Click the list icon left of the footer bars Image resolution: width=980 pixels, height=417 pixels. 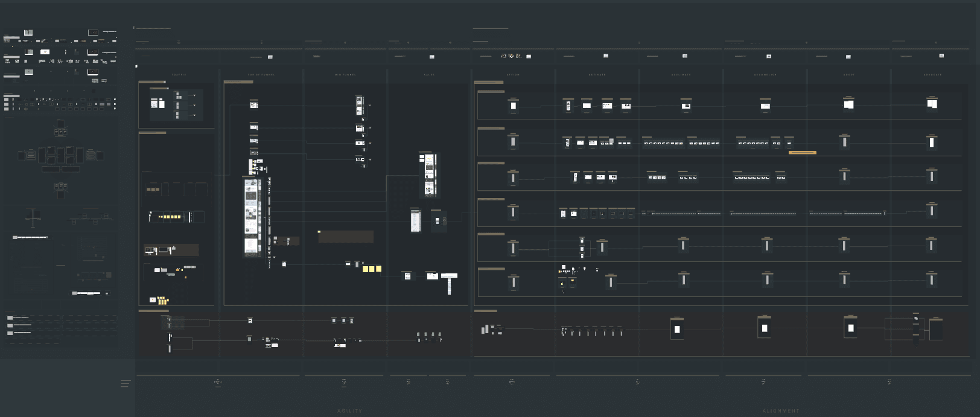coord(126,384)
